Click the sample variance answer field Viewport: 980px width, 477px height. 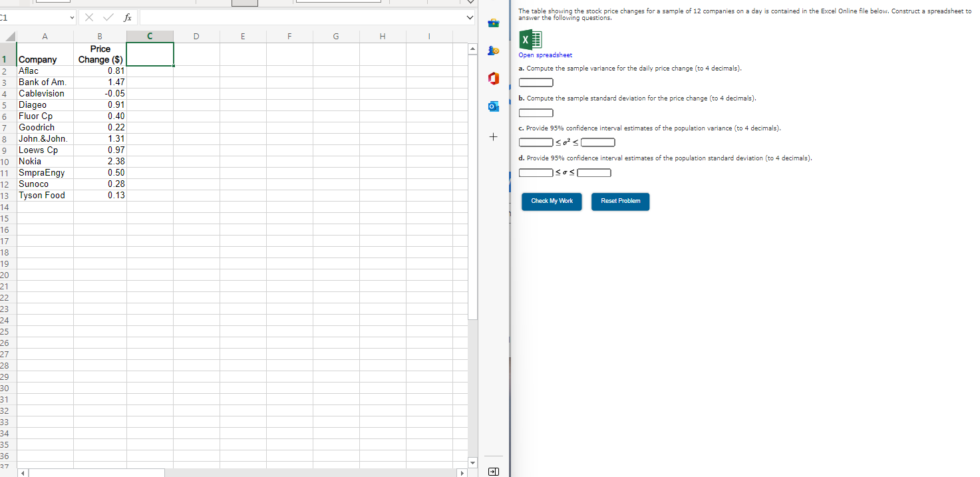pos(536,82)
